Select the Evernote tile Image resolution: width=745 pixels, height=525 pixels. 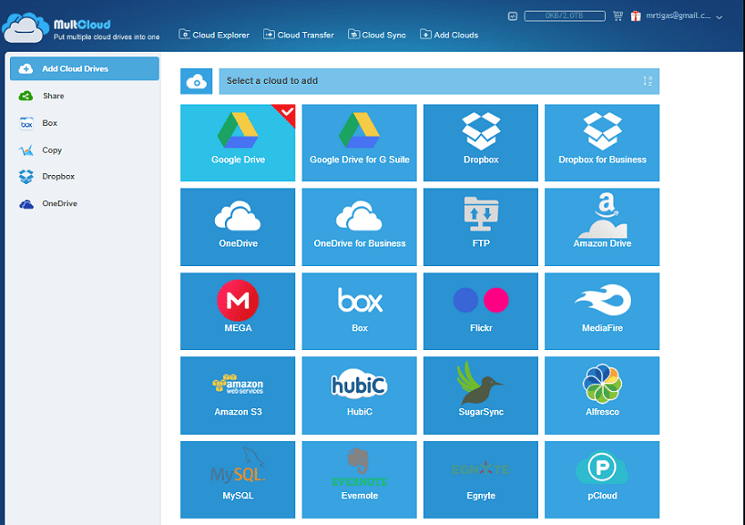(359, 479)
